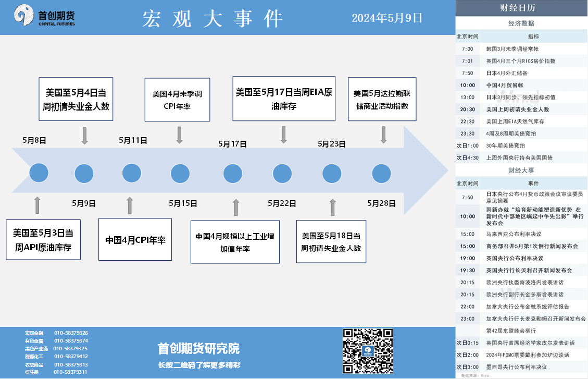Click the 次日3:00 time cell

(467, 367)
